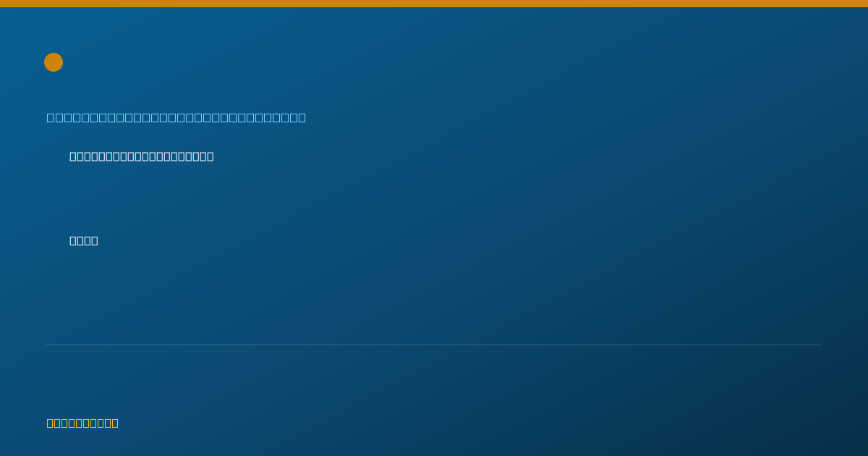Image resolution: width=868 pixels, height=456 pixels.
Task: Click the middle of the yellow footer text
Action: pos(82,423)
